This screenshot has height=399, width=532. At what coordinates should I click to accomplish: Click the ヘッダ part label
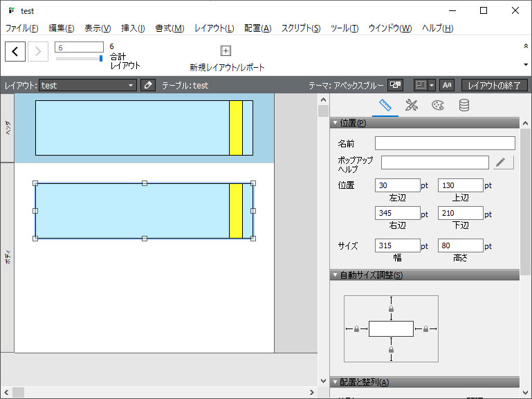[x=8, y=128]
